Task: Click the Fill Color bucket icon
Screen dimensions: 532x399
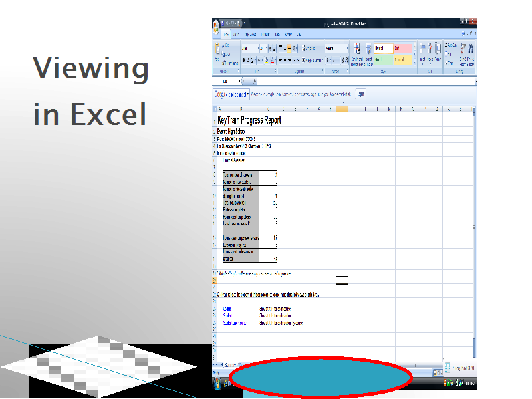Action: coord(267,60)
